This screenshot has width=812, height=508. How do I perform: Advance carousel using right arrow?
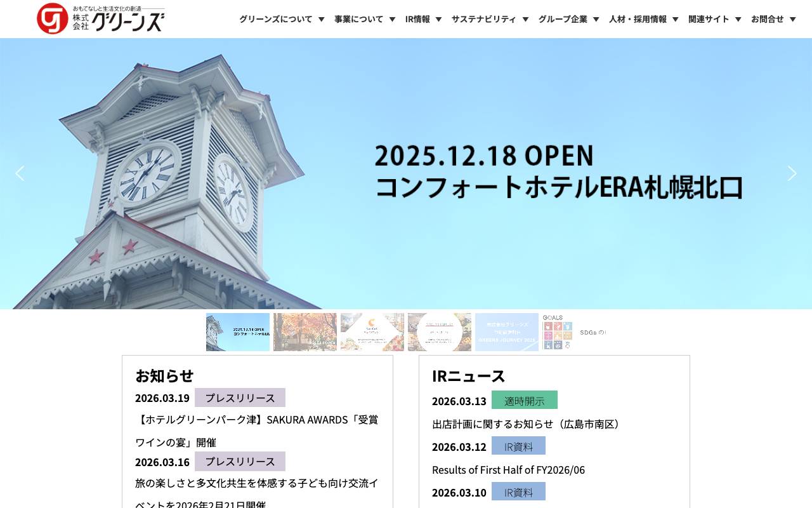coord(792,173)
